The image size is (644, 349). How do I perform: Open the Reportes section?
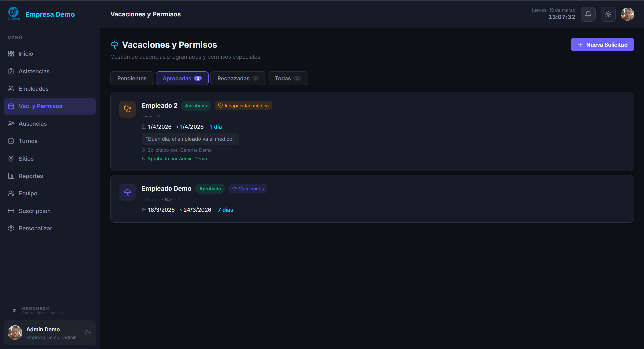coord(31,176)
